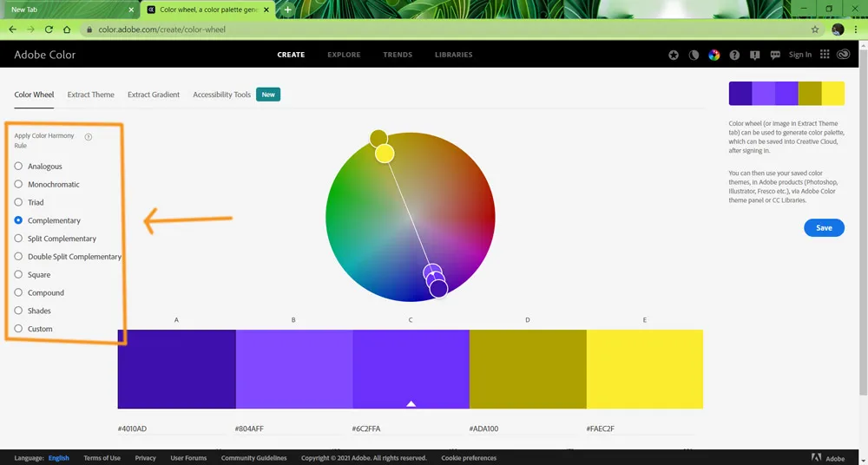The width and height of the screenshot is (868, 465).
Task: Open the Language selector showing English
Action: point(58,458)
